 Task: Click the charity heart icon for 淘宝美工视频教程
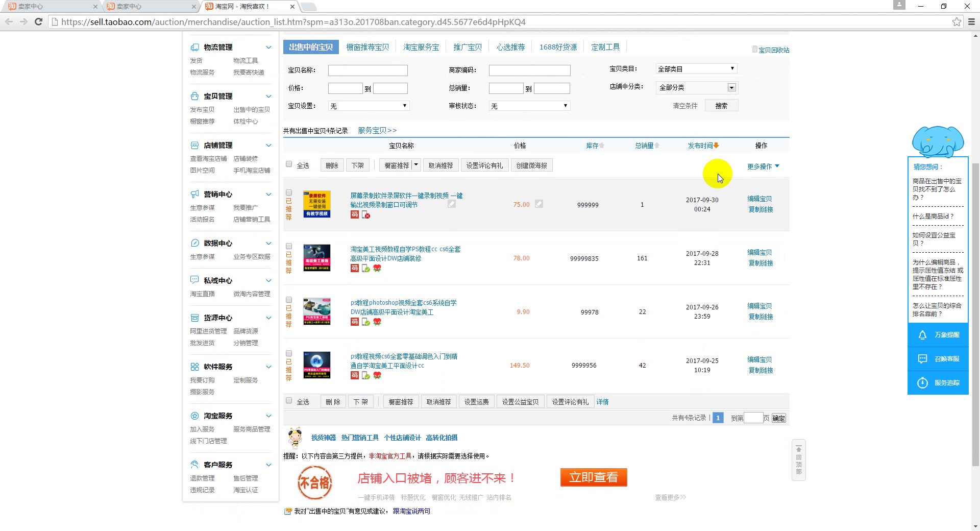[377, 268]
